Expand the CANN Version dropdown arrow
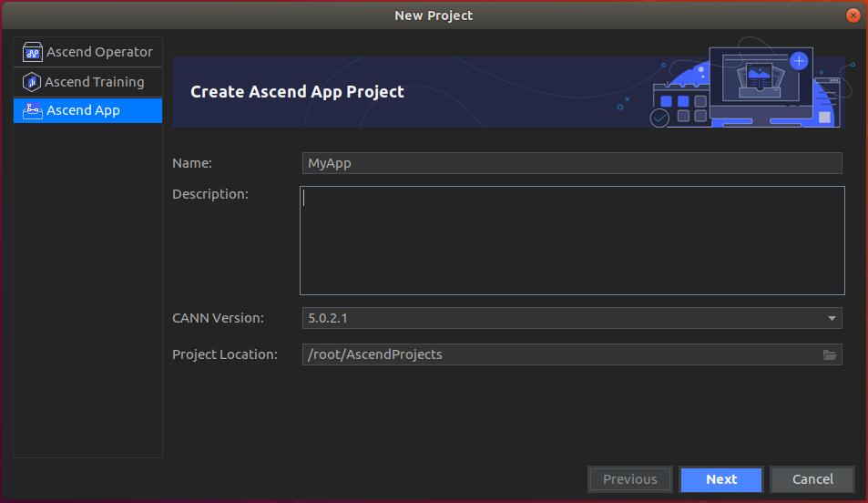 pos(832,318)
